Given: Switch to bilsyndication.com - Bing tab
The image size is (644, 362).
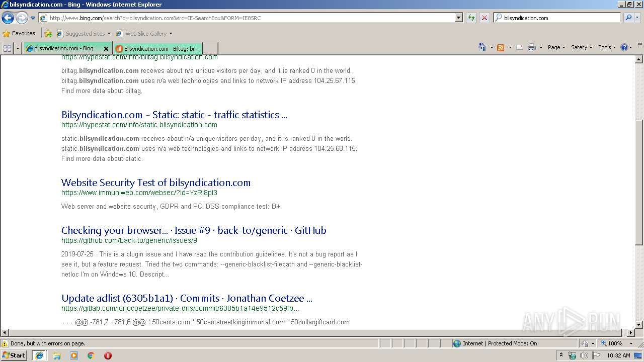Looking at the screenshot, I should tap(63, 48).
